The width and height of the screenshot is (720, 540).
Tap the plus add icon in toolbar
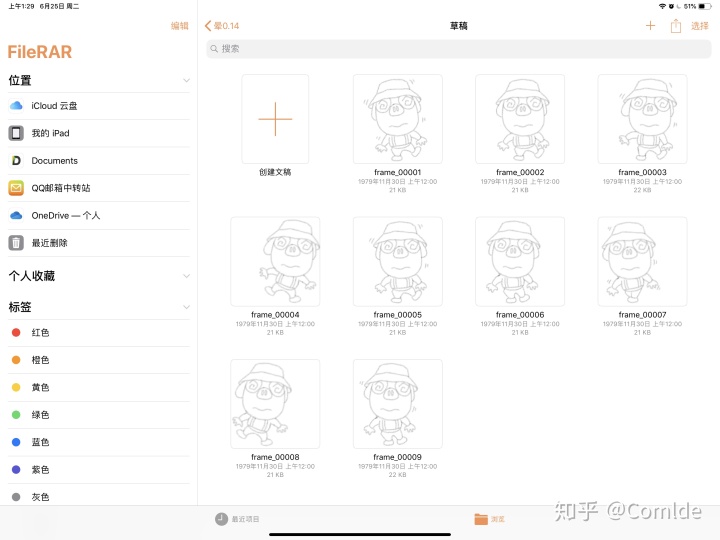(x=650, y=26)
